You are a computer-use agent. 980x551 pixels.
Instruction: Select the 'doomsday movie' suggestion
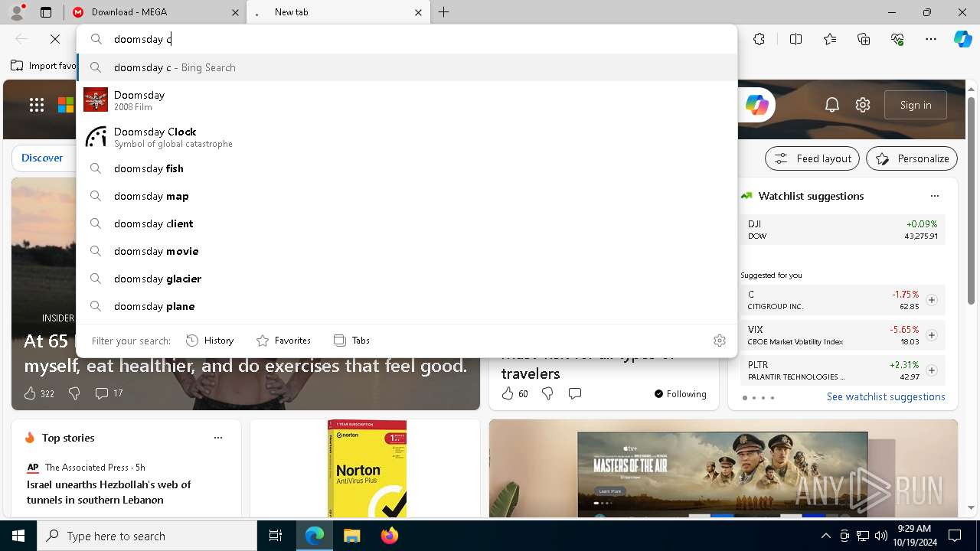coord(407,251)
